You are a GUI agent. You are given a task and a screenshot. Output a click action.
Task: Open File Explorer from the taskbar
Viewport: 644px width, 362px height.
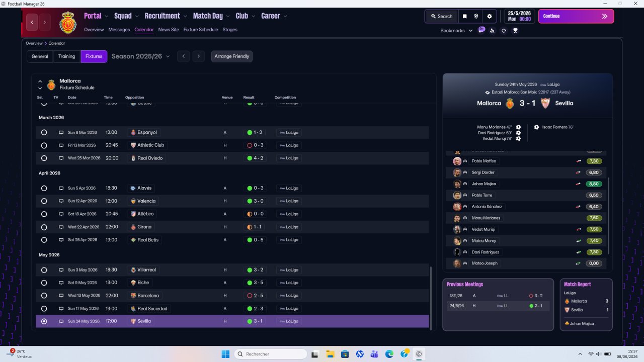coord(330,354)
